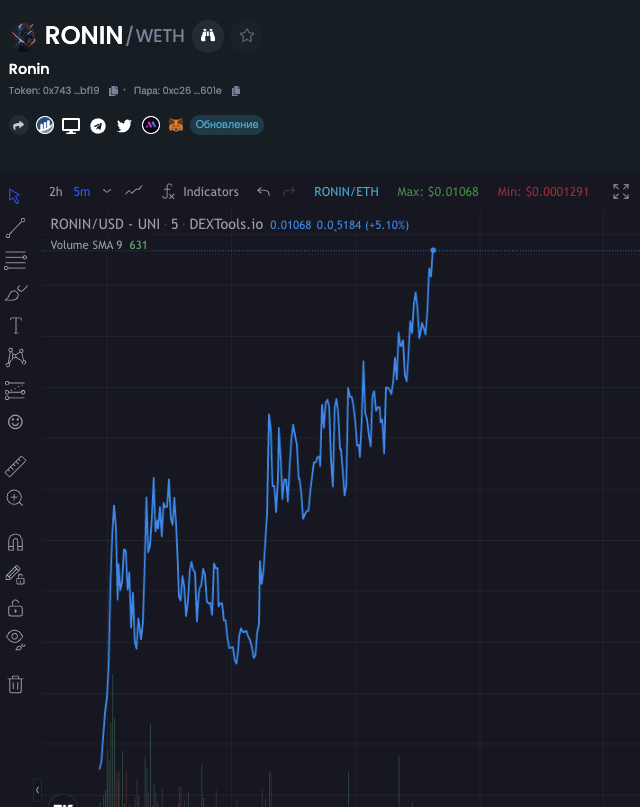The height and width of the screenshot is (807, 640).
Task: Select the ruler measure tool
Action: click(x=15, y=466)
